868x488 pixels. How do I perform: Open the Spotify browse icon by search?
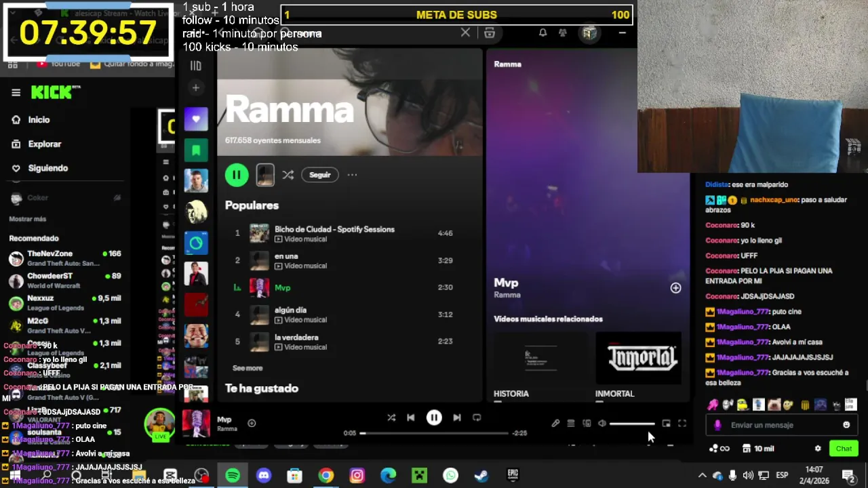click(x=490, y=33)
